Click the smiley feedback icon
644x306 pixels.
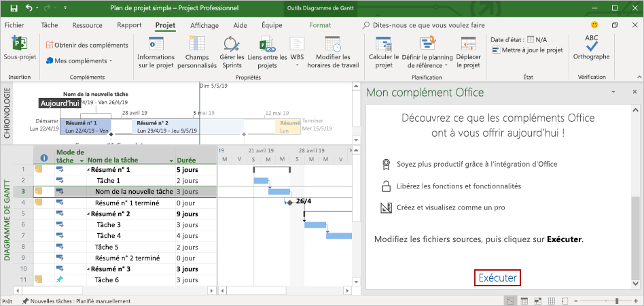pos(594,25)
